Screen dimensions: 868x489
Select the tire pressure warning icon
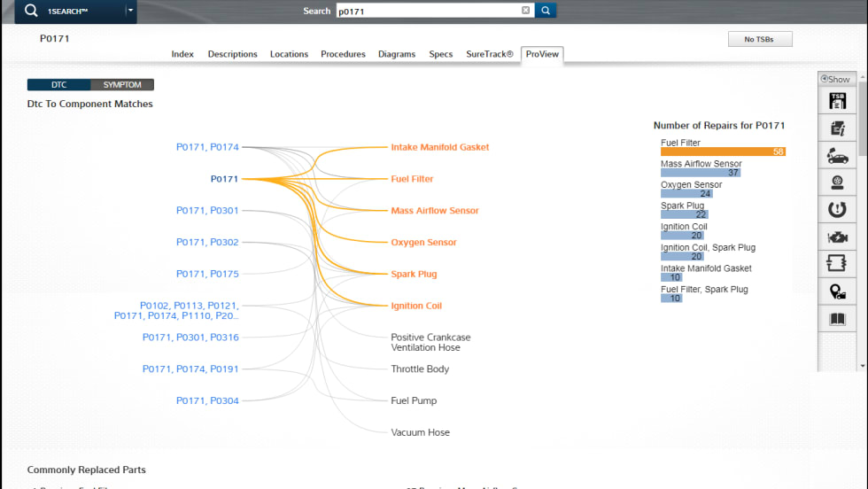(x=837, y=210)
